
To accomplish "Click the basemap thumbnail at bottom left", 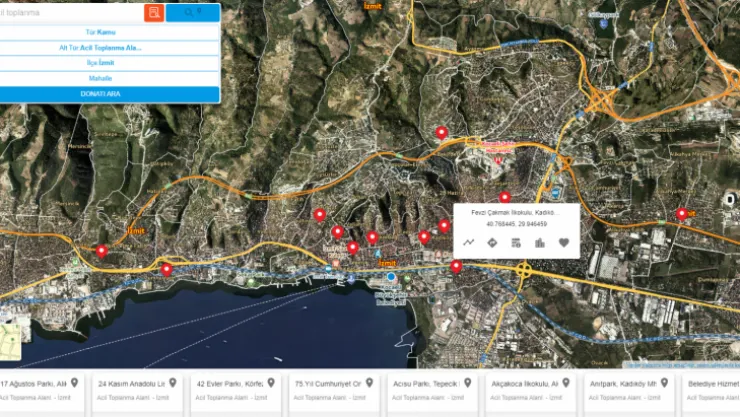I will 10,342.
